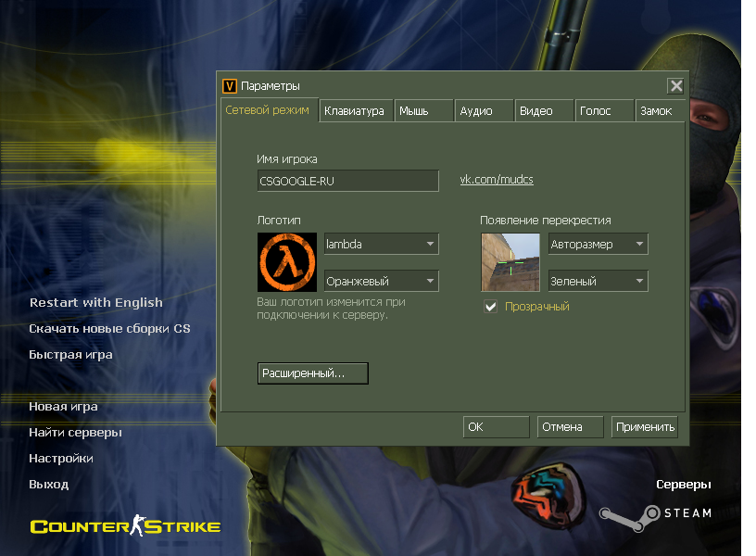
Task: Select Скачать новые сборки CS
Action: pyautogui.click(x=109, y=328)
